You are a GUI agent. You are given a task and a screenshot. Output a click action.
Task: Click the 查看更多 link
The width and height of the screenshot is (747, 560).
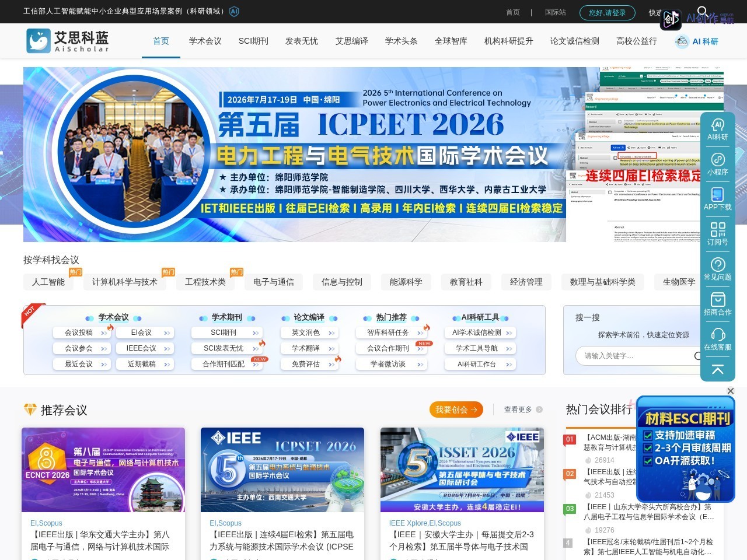pyautogui.click(x=518, y=409)
